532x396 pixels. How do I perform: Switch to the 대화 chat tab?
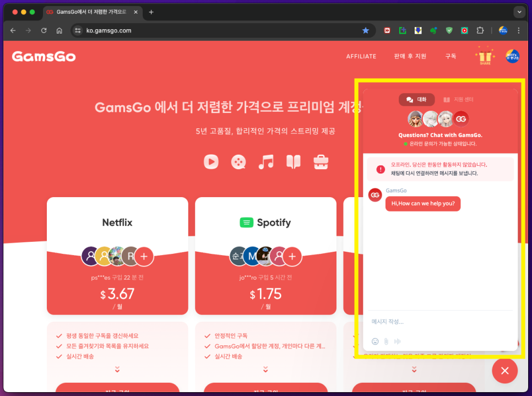(x=417, y=100)
